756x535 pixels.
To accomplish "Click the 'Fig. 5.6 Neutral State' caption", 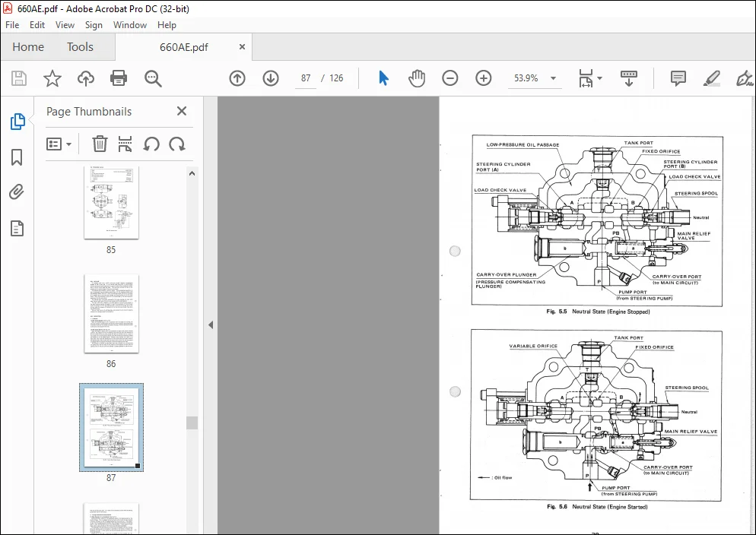I will [x=597, y=507].
